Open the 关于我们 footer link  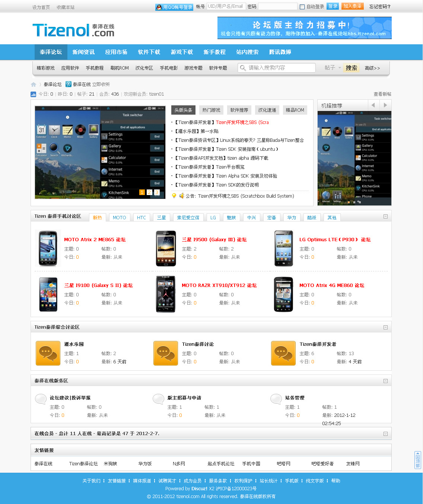point(92,481)
